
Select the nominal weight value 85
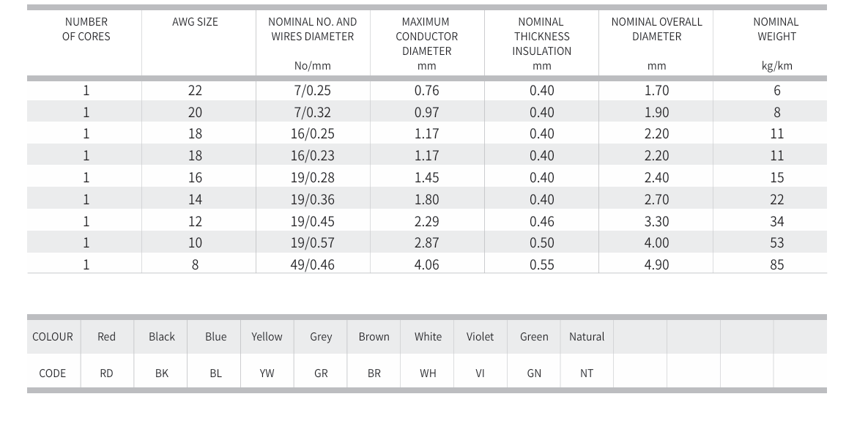point(776,265)
